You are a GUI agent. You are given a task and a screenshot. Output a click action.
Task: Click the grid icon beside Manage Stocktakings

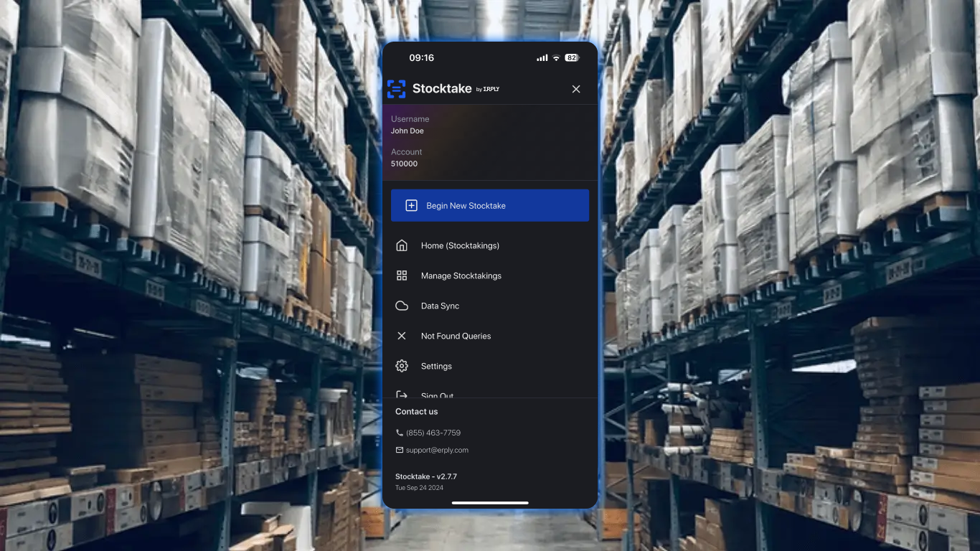[402, 275]
